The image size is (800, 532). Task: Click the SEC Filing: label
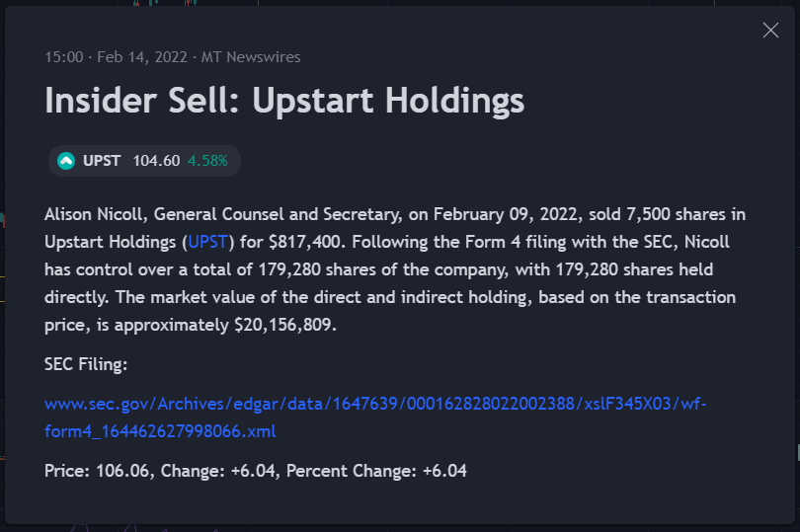[86, 364]
